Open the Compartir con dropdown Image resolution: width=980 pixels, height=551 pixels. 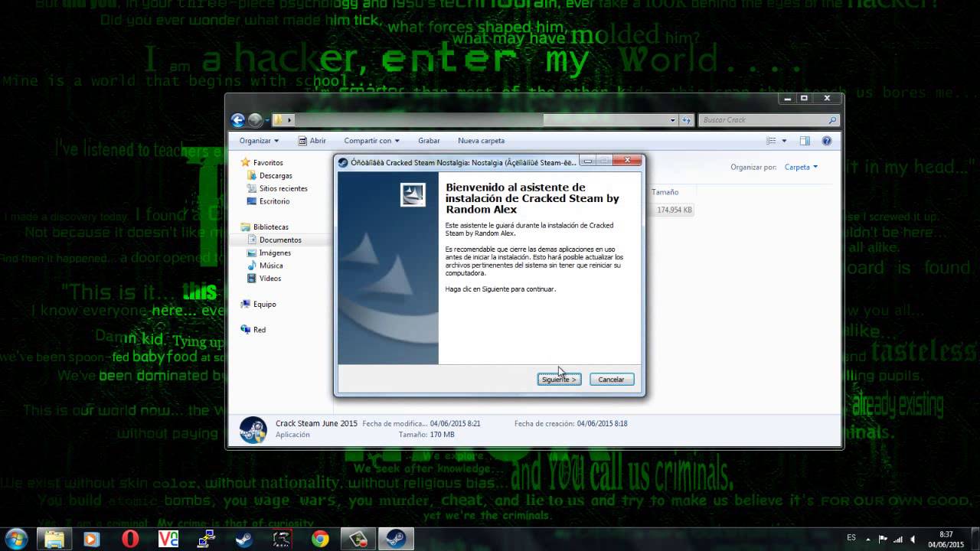coord(371,141)
